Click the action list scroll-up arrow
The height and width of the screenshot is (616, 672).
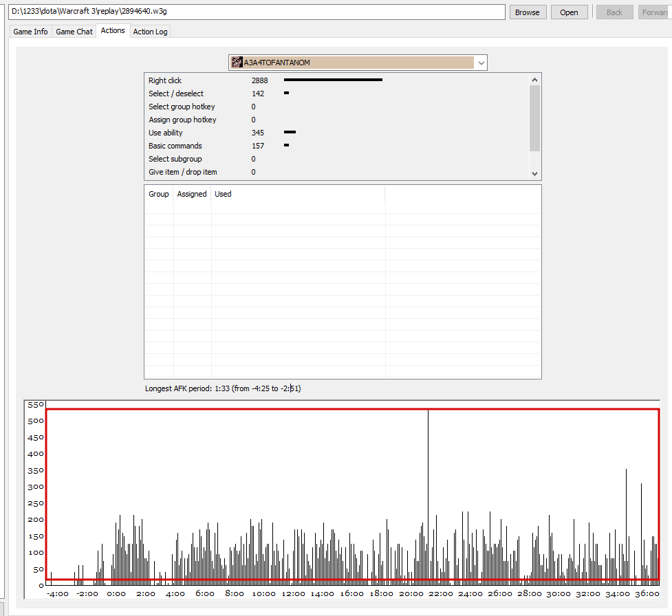(x=534, y=80)
